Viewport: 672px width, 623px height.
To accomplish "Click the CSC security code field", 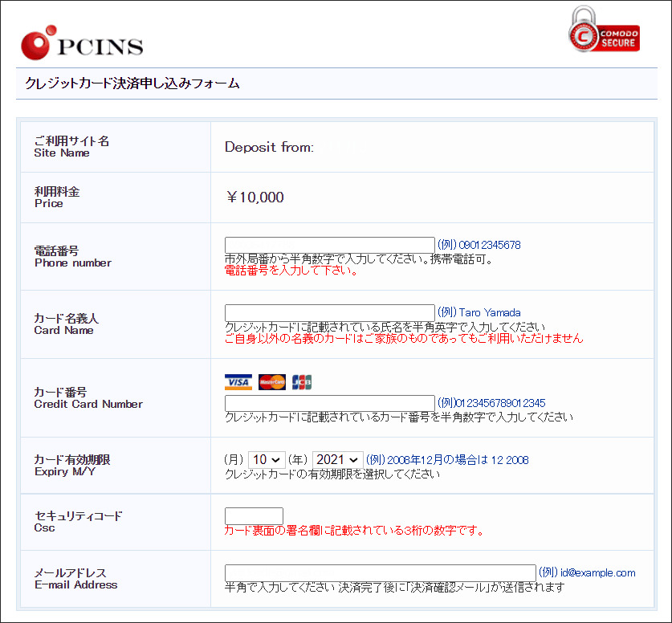I will (x=254, y=515).
